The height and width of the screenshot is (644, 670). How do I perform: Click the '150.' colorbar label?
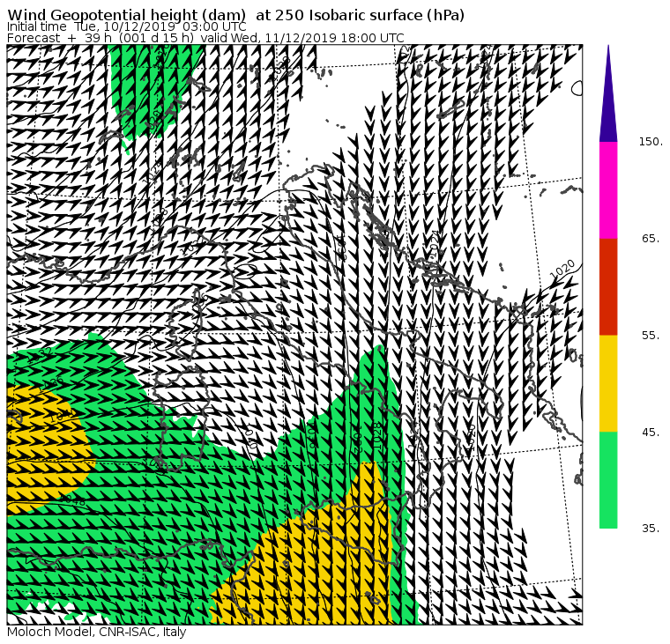point(651,142)
